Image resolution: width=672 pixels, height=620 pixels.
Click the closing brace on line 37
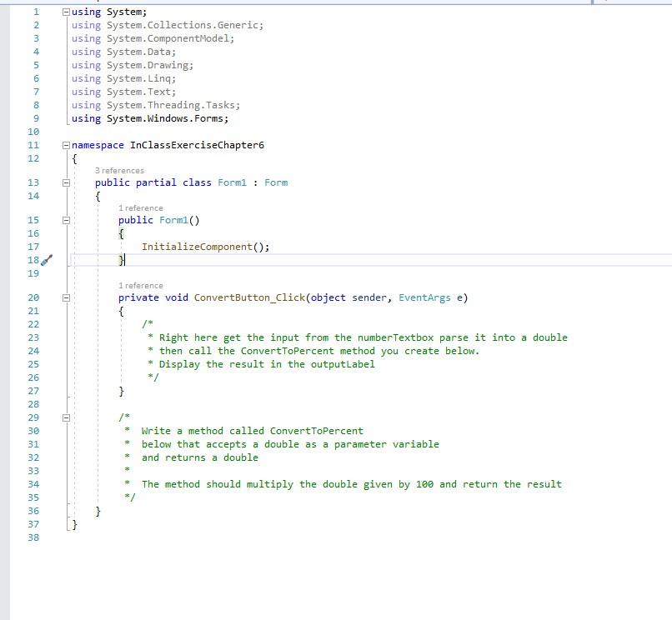[74, 525]
